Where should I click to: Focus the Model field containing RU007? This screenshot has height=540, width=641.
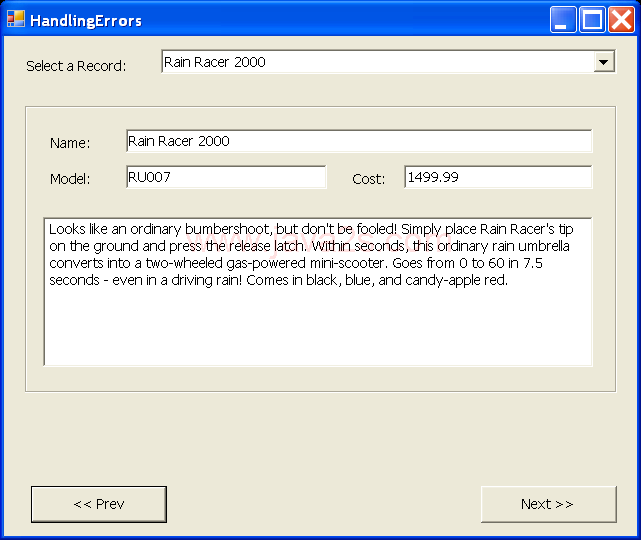[x=226, y=177]
